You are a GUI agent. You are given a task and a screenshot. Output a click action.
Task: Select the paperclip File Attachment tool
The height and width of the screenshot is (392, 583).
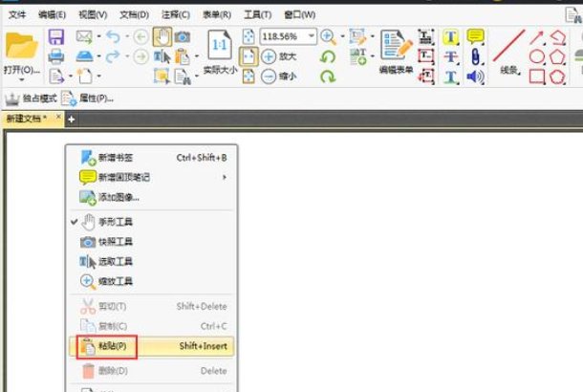(476, 57)
